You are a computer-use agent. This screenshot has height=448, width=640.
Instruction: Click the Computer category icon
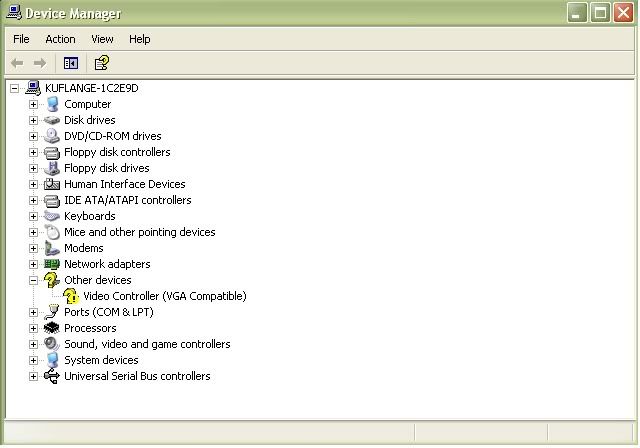52,104
